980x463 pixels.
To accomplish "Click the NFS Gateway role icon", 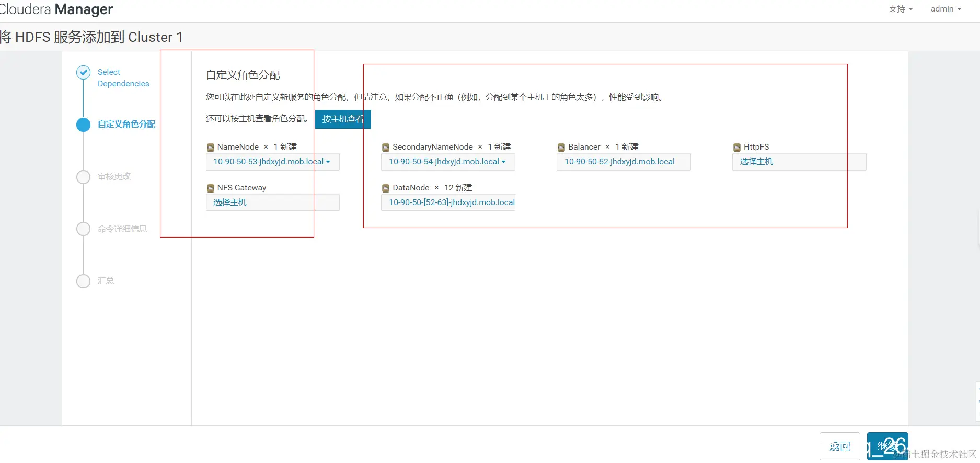I will (211, 188).
